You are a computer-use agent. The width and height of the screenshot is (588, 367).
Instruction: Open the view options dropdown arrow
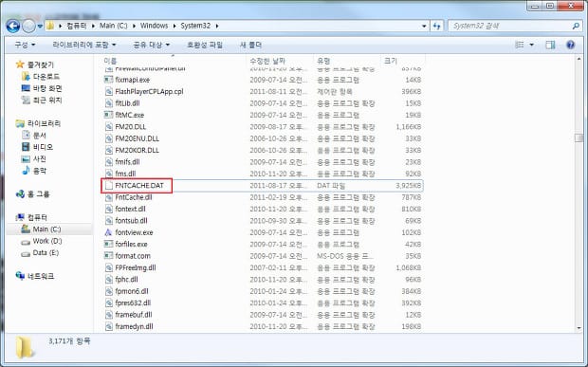(x=531, y=45)
